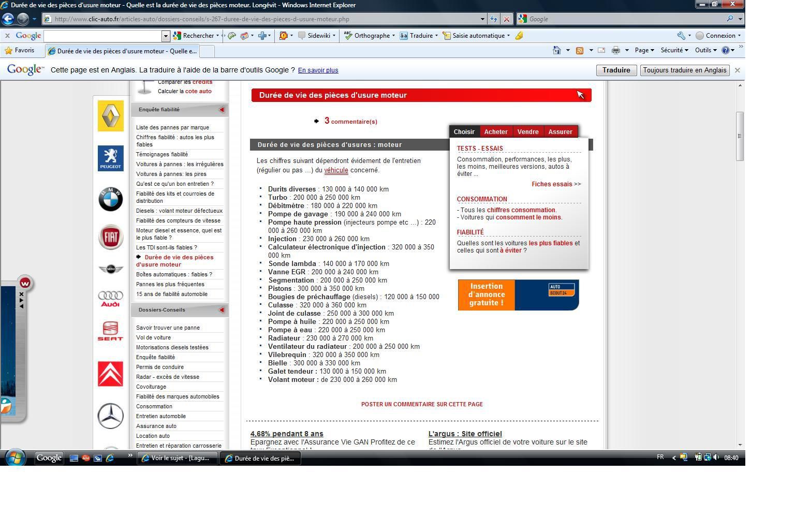Select the Vendre tab
Viewport: 795px width, 532px height.
528,131
